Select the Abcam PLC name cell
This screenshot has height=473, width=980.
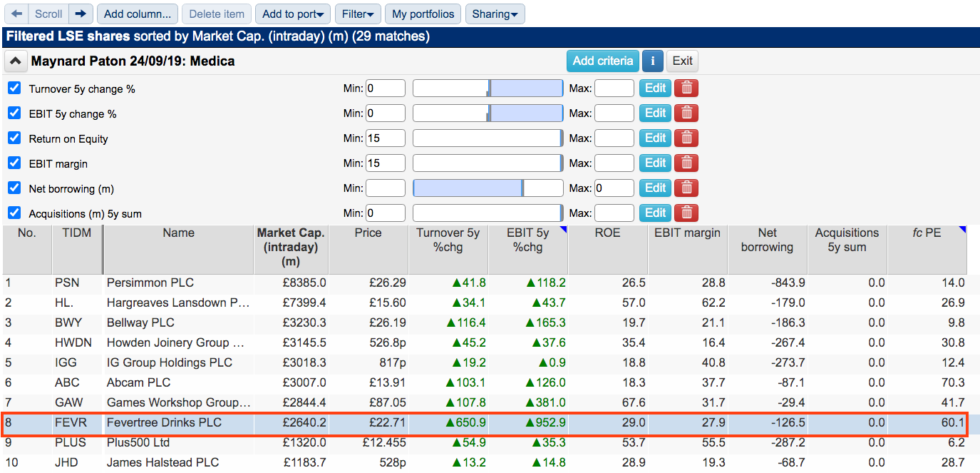tap(178, 382)
